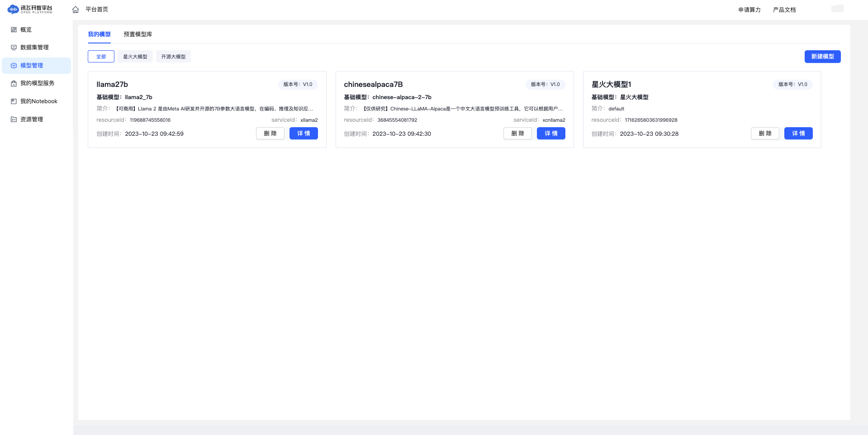This screenshot has height=435, width=868.
Task: View details of 星火大模型1 model
Action: [798, 134]
